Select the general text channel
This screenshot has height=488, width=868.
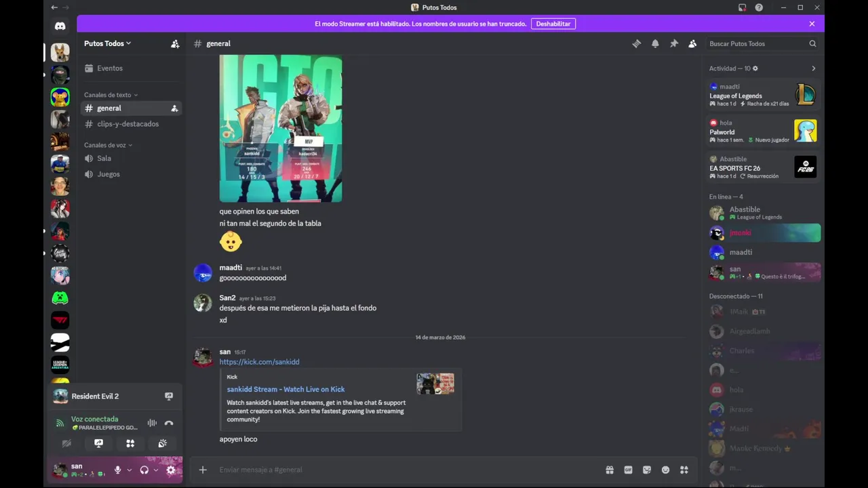(131, 108)
